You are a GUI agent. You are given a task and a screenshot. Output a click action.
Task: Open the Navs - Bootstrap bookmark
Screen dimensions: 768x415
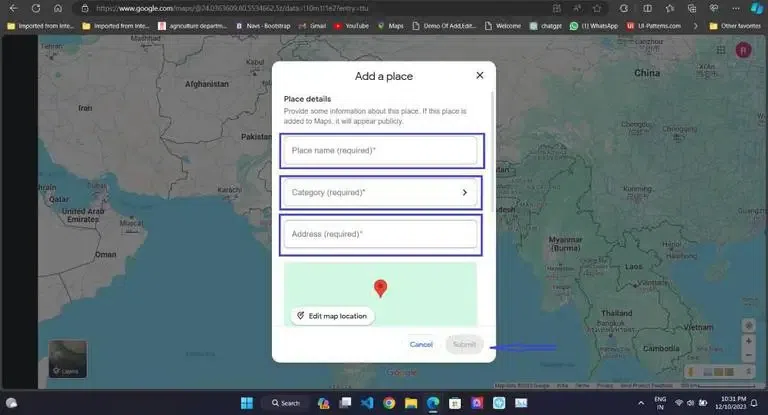click(x=263, y=26)
